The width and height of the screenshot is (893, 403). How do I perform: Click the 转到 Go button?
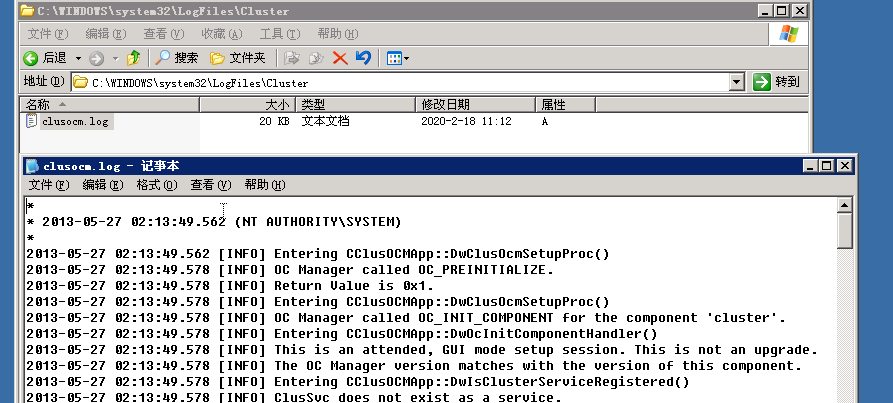pyautogui.click(x=777, y=82)
